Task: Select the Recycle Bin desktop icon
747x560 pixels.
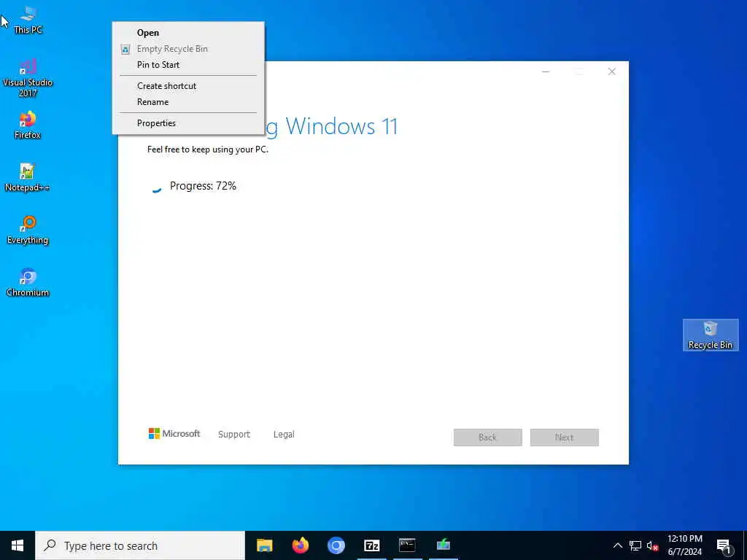Action: click(x=711, y=335)
